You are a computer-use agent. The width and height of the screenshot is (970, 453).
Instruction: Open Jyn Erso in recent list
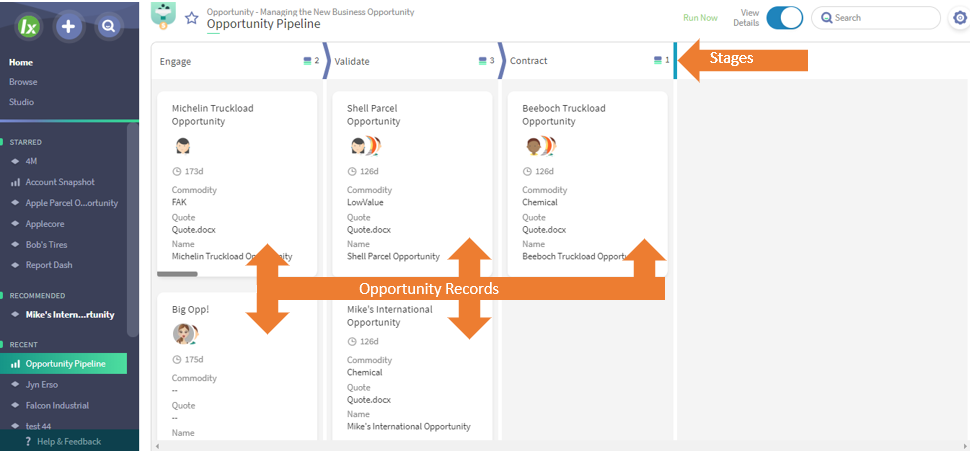(x=41, y=385)
